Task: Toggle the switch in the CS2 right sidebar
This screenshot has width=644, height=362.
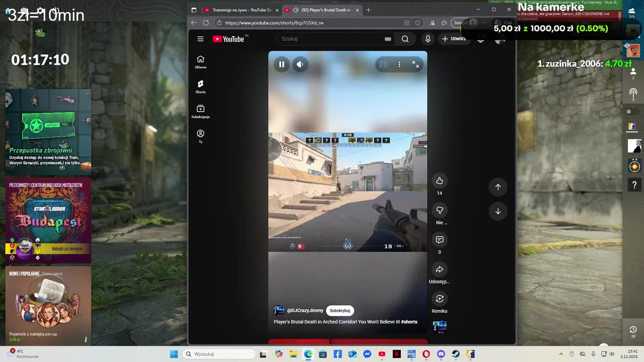Action: click(x=633, y=111)
